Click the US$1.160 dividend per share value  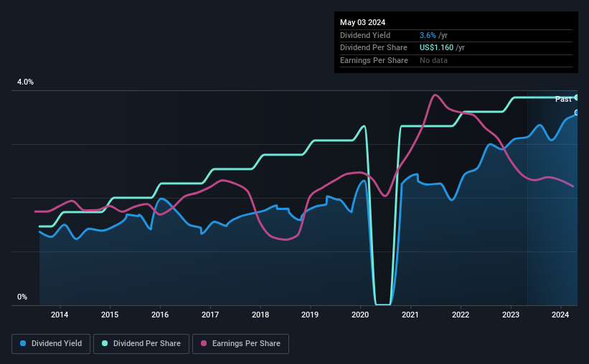(x=436, y=48)
